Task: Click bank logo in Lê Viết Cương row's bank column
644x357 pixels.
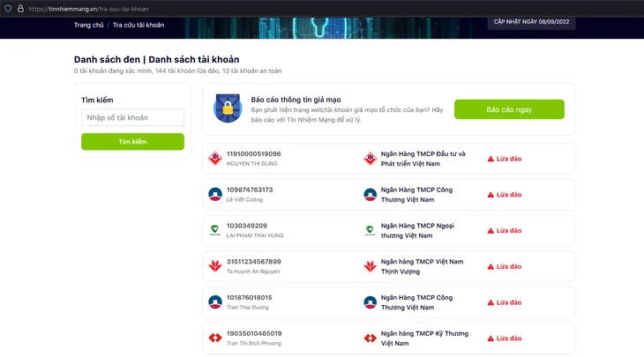Action: 370,194
